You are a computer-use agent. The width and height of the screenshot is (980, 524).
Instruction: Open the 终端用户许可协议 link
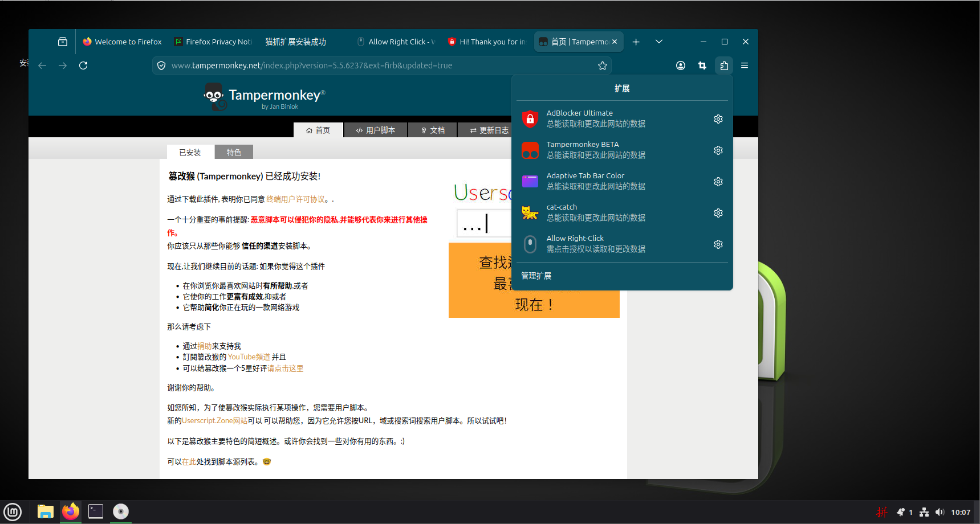295,199
